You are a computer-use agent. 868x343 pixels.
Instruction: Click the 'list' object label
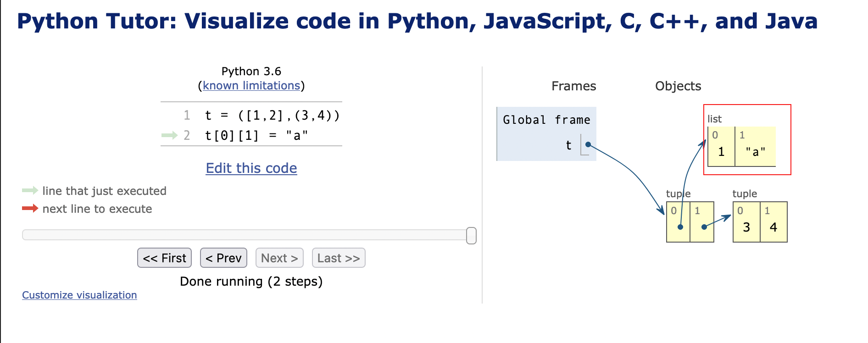click(x=714, y=119)
